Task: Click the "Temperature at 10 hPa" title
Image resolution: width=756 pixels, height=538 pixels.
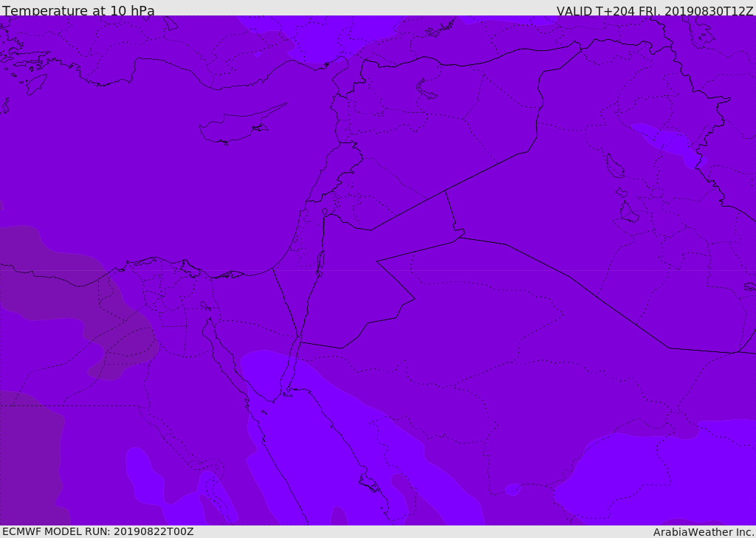Action: 78,10
